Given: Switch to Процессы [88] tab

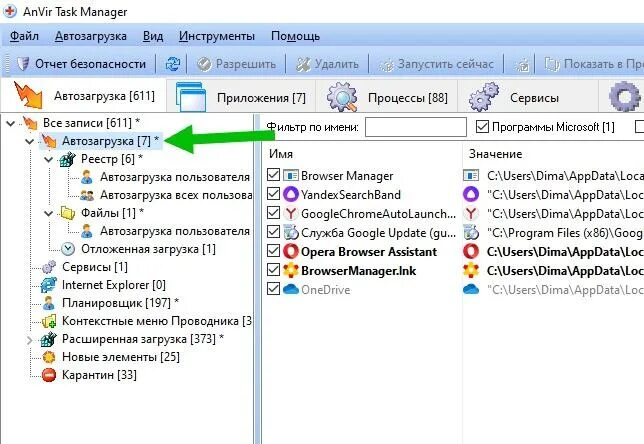Looking at the screenshot, I should click(387, 97).
